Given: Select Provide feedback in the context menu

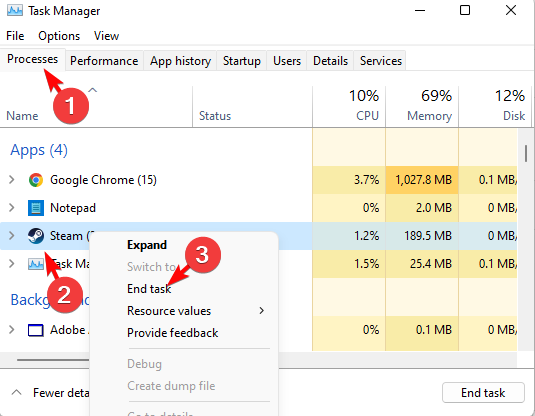Looking at the screenshot, I should pyautogui.click(x=172, y=333).
